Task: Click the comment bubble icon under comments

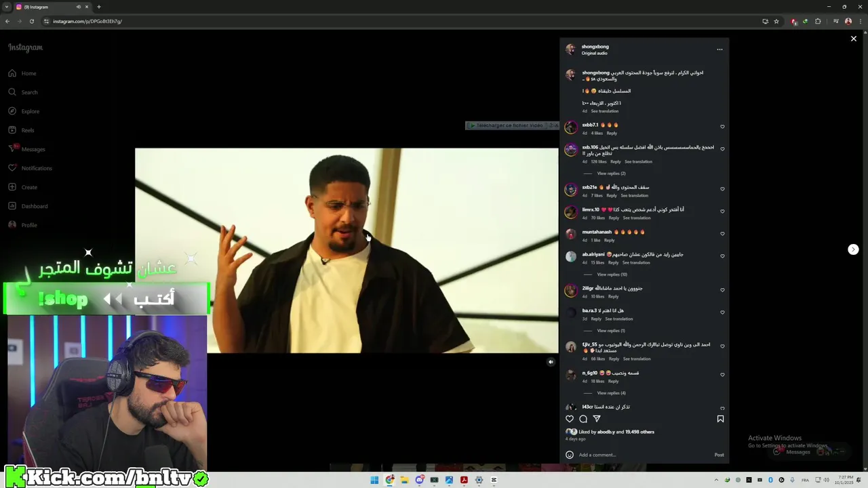Action: pyautogui.click(x=583, y=419)
